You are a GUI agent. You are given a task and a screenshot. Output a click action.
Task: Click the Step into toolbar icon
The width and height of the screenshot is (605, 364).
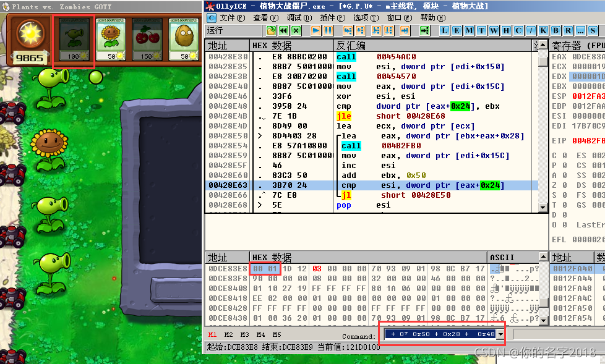tap(348, 30)
